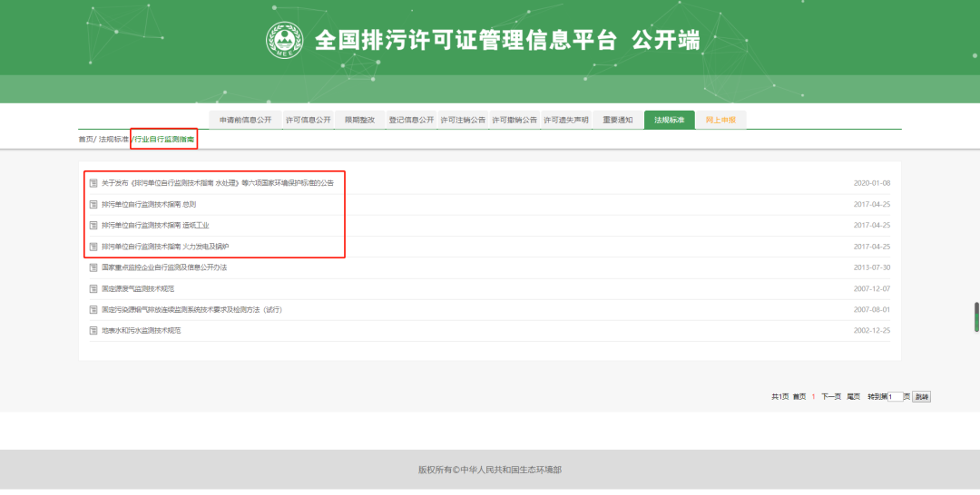Screen dimensions: 980x495
Task: Click the MEE logo in the header
Action: pyautogui.click(x=284, y=41)
